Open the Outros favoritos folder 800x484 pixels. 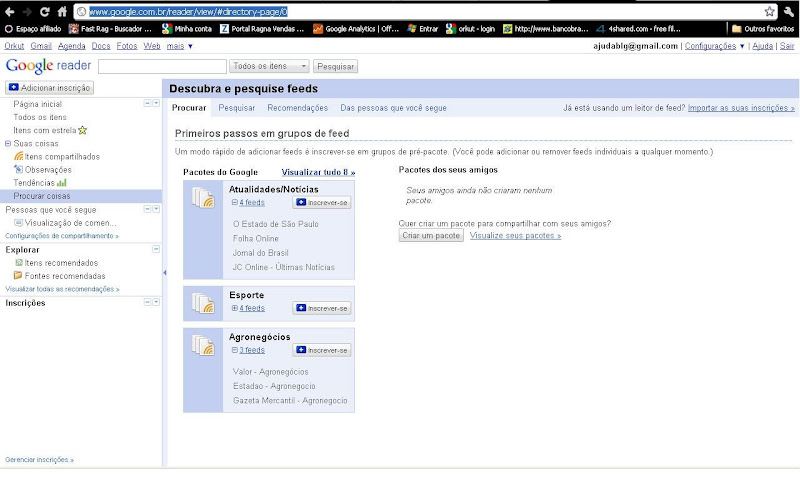(x=763, y=29)
